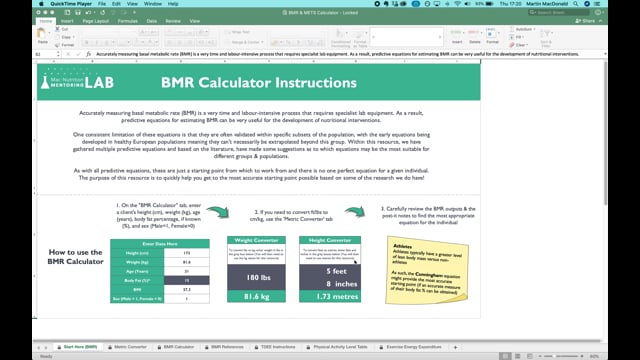Click the Paste clipboard icon
The image size is (640, 360).
tap(42, 33)
